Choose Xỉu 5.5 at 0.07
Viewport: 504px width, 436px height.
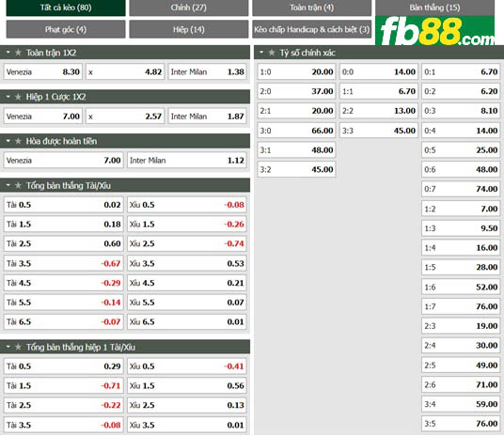coord(187,302)
